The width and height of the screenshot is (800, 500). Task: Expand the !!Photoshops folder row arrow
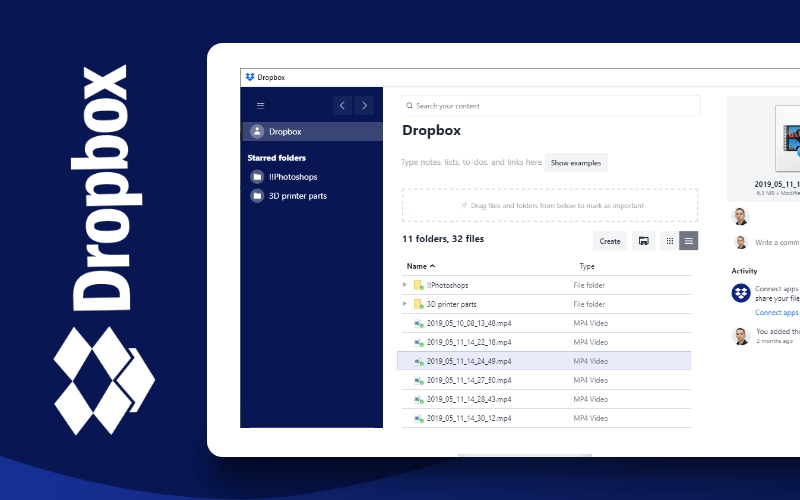405,285
